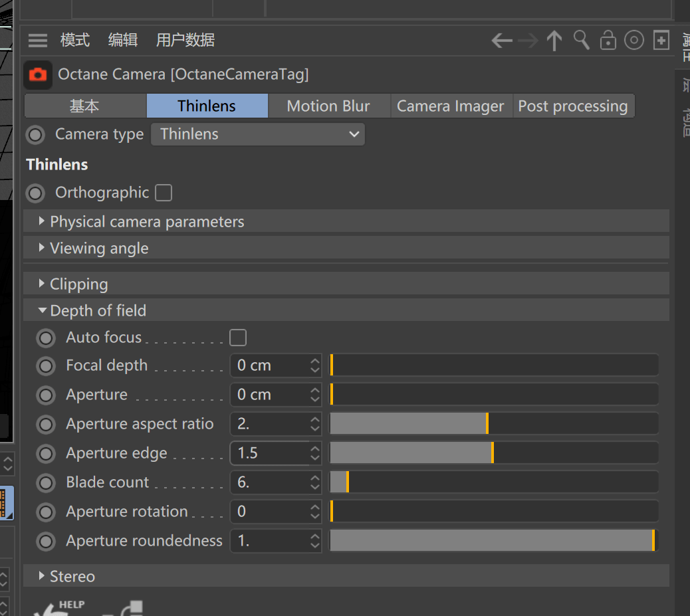The height and width of the screenshot is (616, 690).
Task: Expand the Clipping section
Action: pyautogui.click(x=346, y=284)
